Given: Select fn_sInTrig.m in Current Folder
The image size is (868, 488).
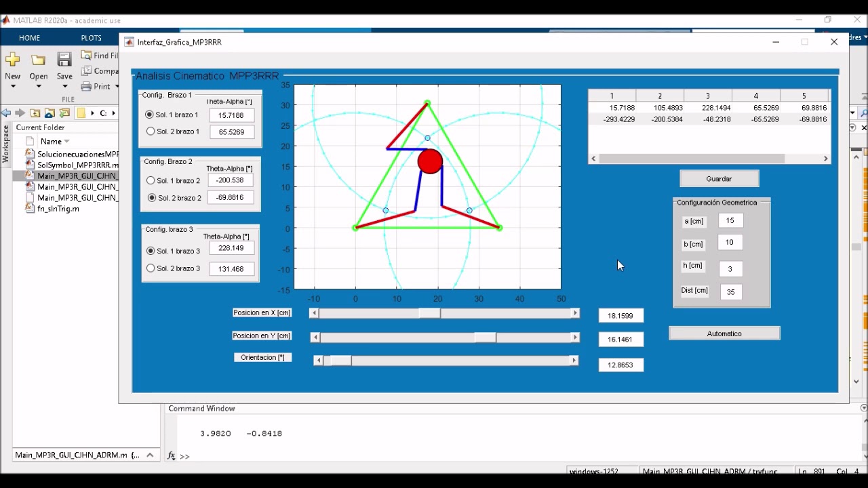Looking at the screenshot, I should click(x=58, y=209).
